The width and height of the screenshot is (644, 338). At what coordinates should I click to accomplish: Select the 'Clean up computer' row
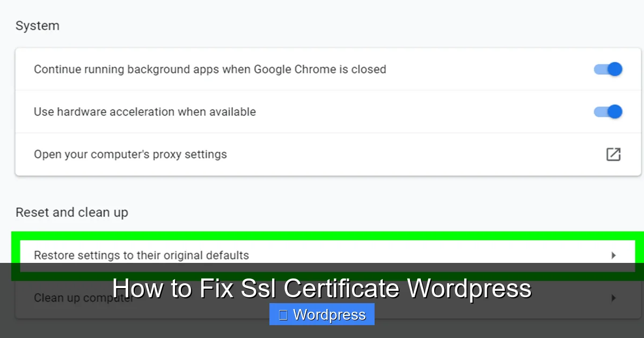pos(83,297)
